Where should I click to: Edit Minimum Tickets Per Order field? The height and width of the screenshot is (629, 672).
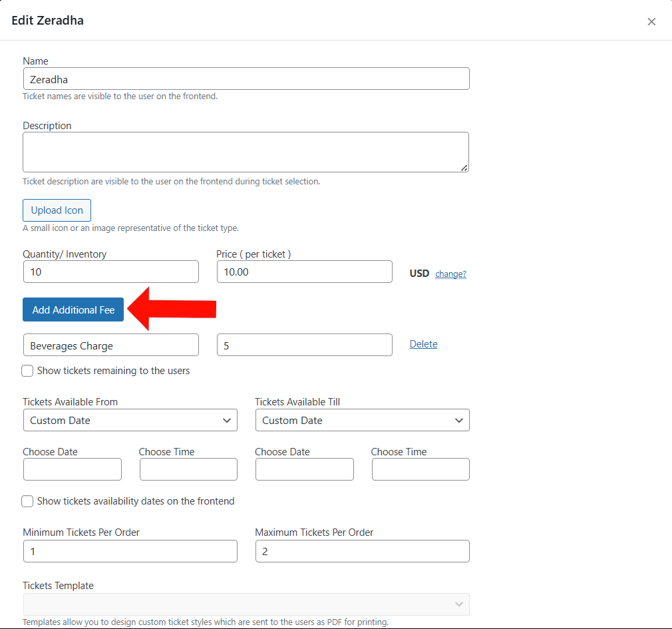[x=130, y=551]
